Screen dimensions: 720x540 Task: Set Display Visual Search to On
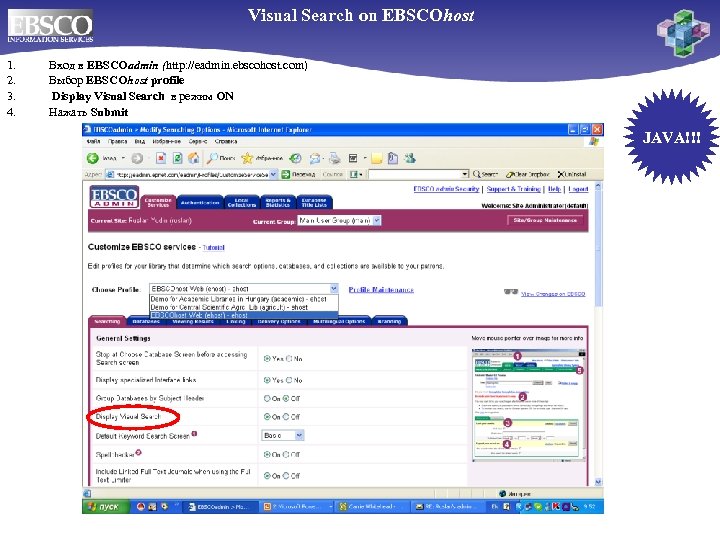tap(267, 417)
